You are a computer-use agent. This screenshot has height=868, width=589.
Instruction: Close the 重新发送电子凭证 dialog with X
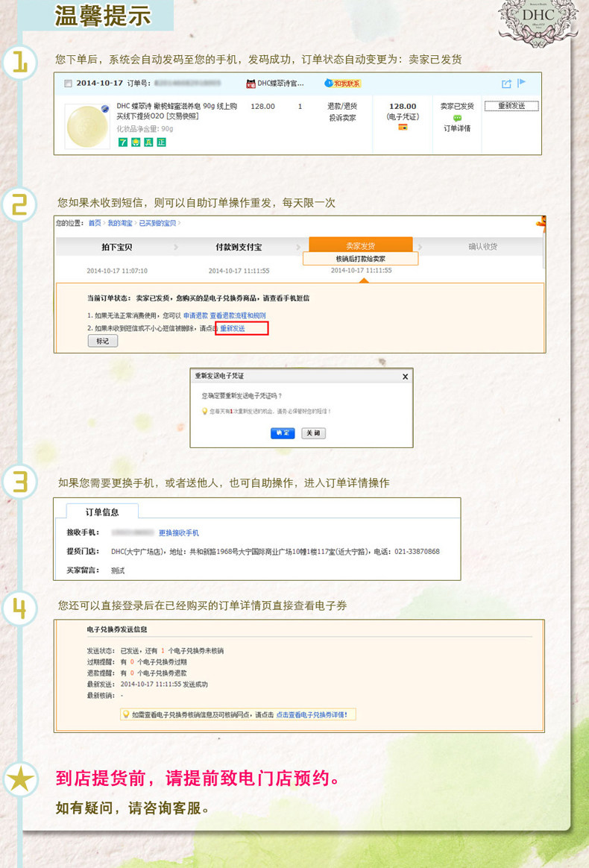tap(405, 377)
